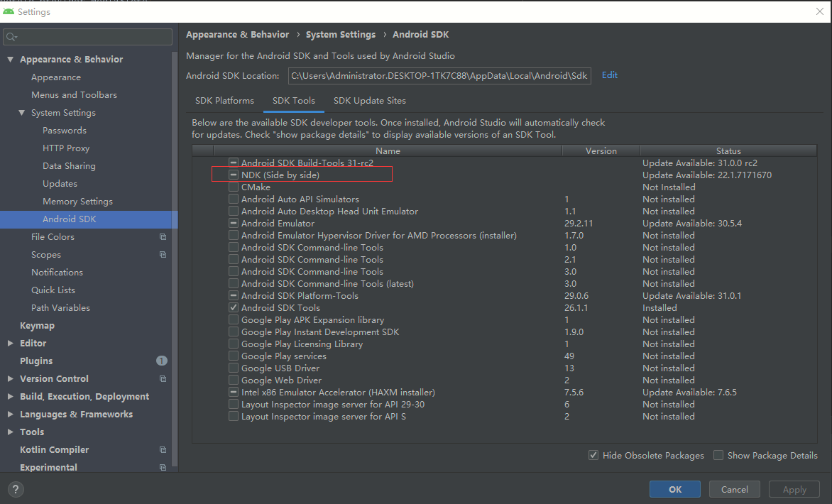
Task: Expand the Tools tree node
Action: point(10,432)
